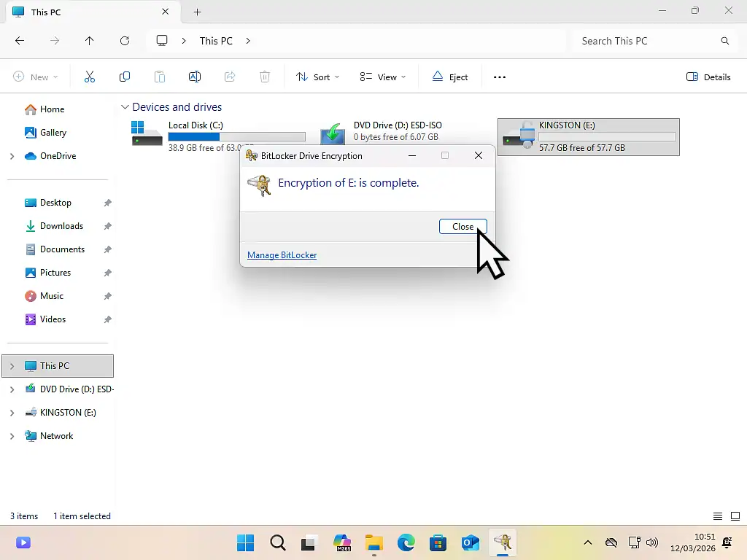Click the Copy icon in the toolbar
Viewport: 747px width, 560px height.
[125, 76]
